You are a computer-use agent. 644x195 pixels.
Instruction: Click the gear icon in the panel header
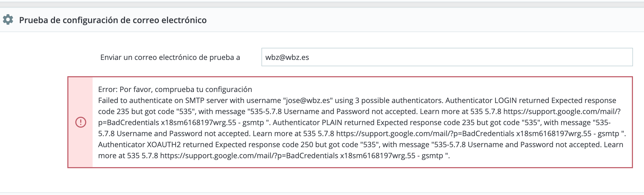point(8,20)
